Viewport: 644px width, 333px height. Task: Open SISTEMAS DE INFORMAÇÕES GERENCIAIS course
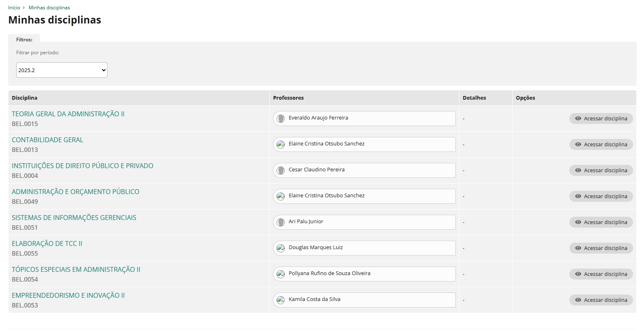[74, 218]
